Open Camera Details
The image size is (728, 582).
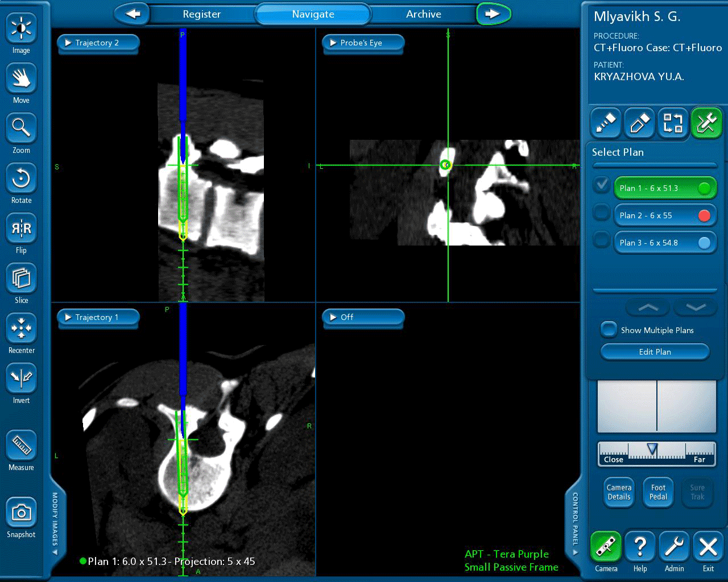tap(619, 492)
